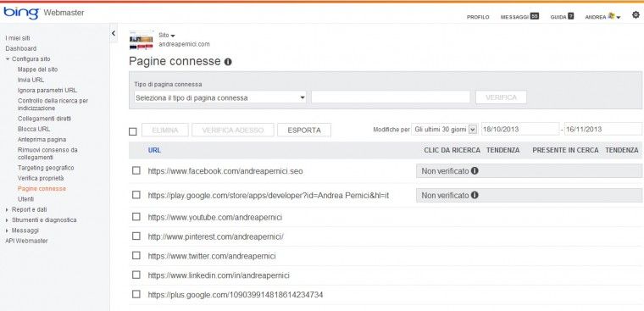The image size is (644, 311).
Task: Open Targeting geografico
Action: (46, 168)
